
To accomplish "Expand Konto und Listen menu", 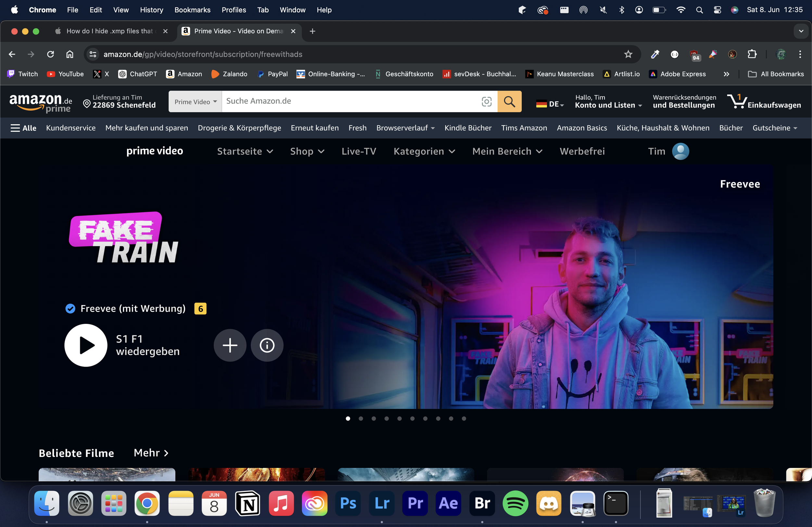I will 608,101.
